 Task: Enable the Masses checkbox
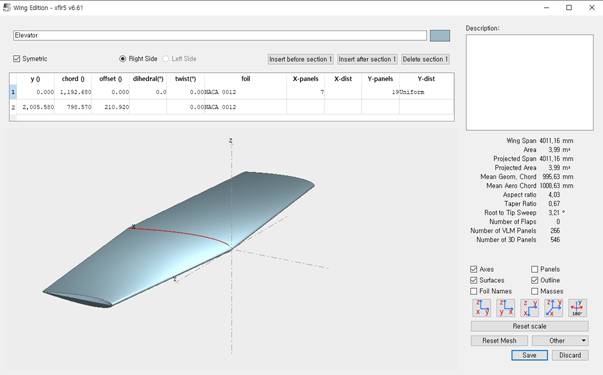tap(535, 291)
